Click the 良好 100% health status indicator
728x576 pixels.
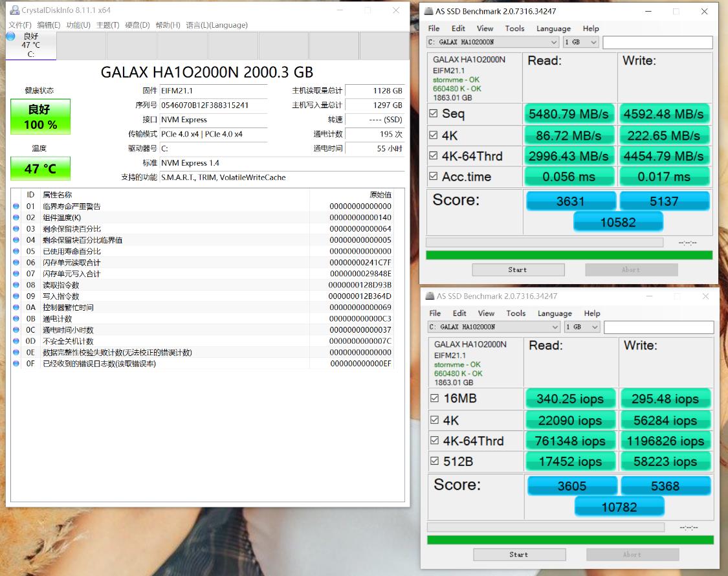(x=40, y=116)
